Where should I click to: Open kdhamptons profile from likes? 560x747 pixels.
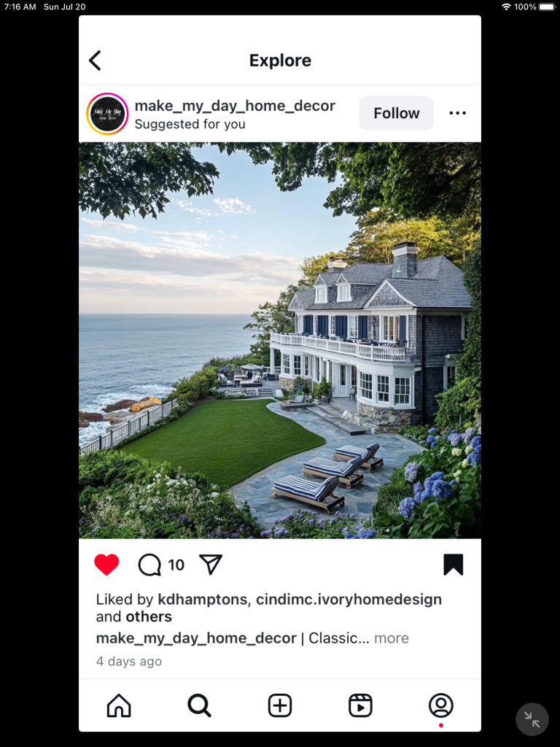pyautogui.click(x=203, y=600)
